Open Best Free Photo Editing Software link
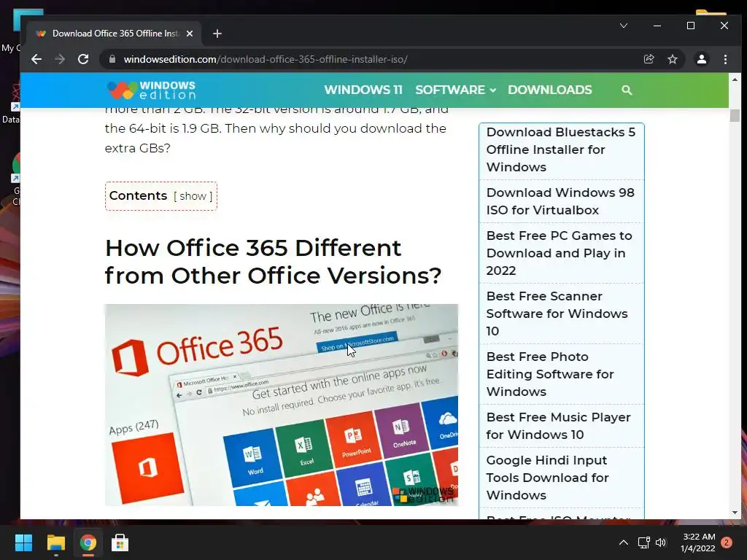Image resolution: width=747 pixels, height=560 pixels. [x=550, y=374]
